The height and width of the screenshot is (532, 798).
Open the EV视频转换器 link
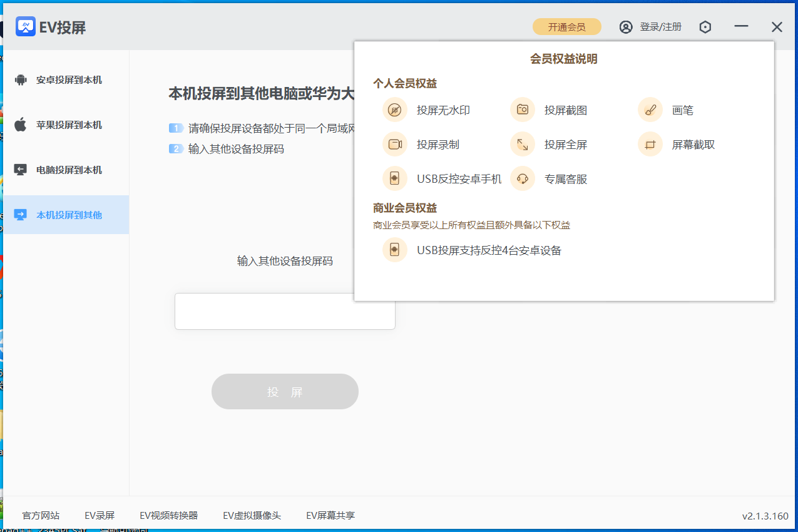click(x=169, y=516)
